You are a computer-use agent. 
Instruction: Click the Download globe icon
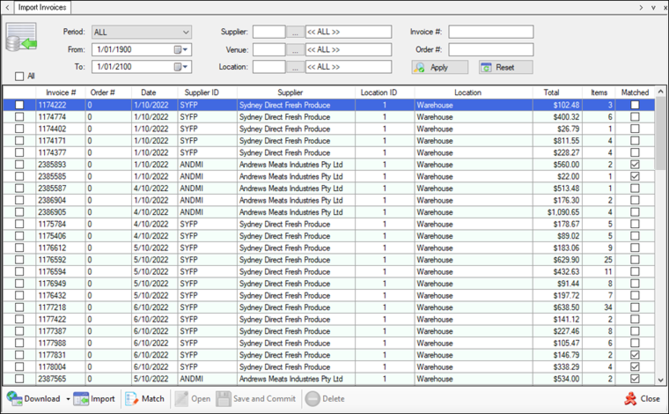[x=14, y=399]
